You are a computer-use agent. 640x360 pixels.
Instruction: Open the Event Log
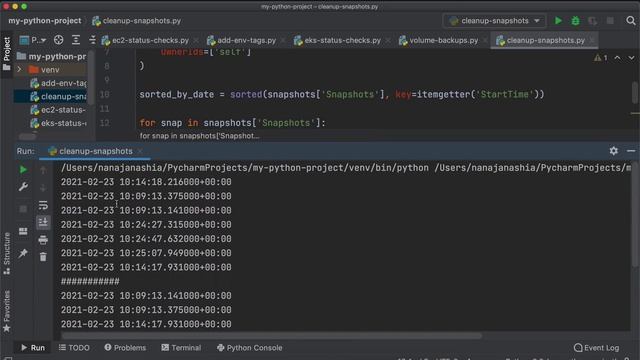(596, 348)
